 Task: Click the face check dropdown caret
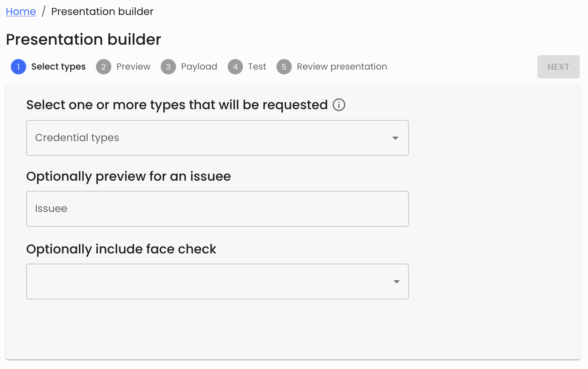click(397, 282)
